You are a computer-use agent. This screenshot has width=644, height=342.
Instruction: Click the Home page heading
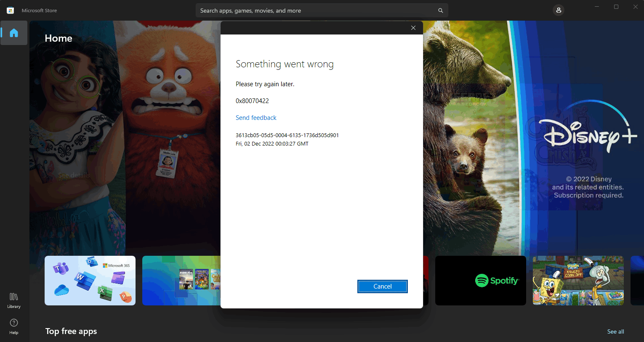pyautogui.click(x=58, y=38)
